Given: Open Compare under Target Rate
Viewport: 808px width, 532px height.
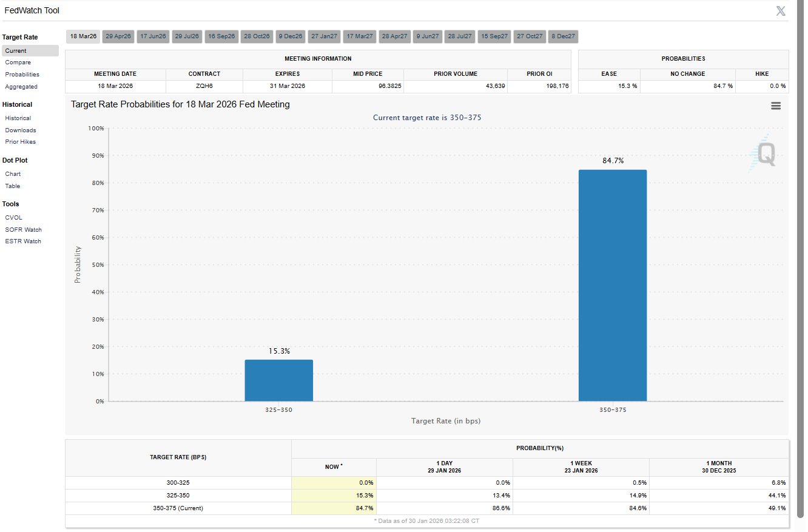Looking at the screenshot, I should coord(18,62).
